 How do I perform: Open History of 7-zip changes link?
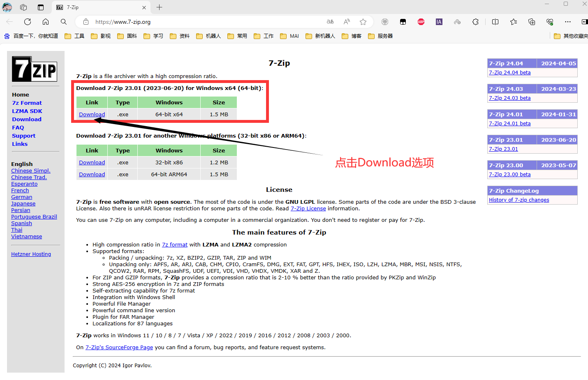[x=519, y=200]
